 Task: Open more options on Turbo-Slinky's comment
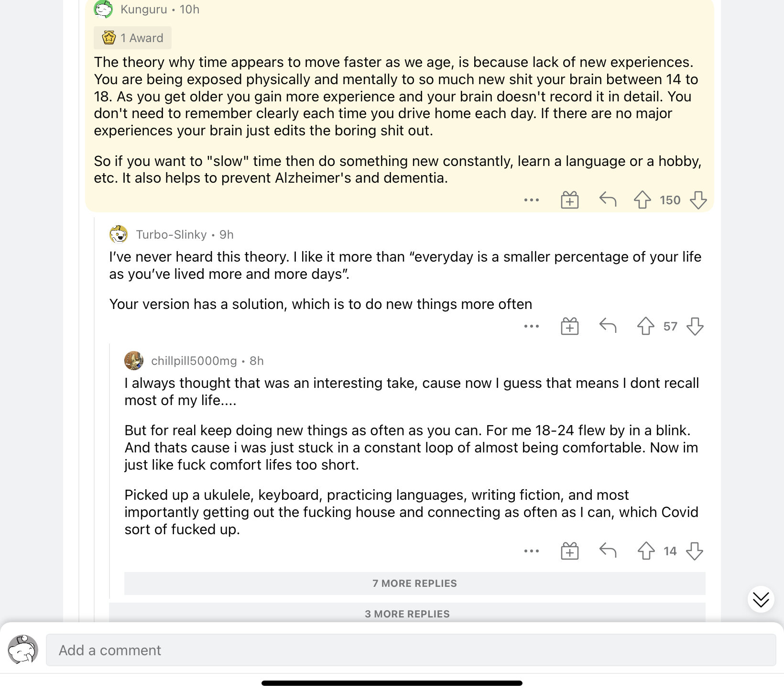pos(532,326)
